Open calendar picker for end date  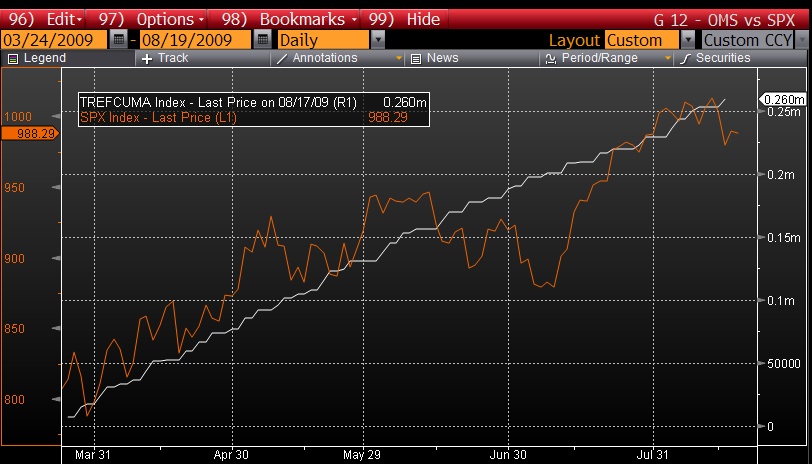tap(263, 40)
